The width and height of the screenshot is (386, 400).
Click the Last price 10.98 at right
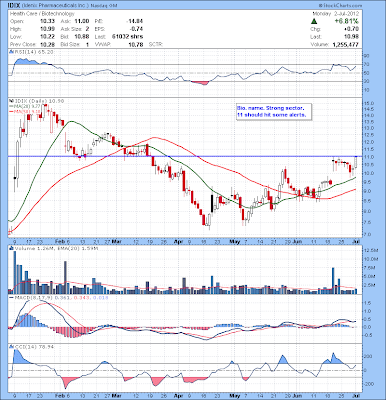pos(353,37)
